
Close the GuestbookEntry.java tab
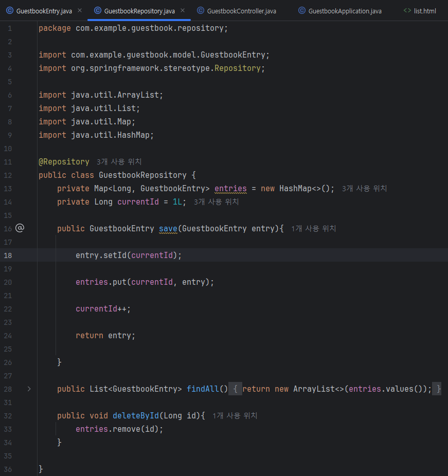[x=80, y=10]
